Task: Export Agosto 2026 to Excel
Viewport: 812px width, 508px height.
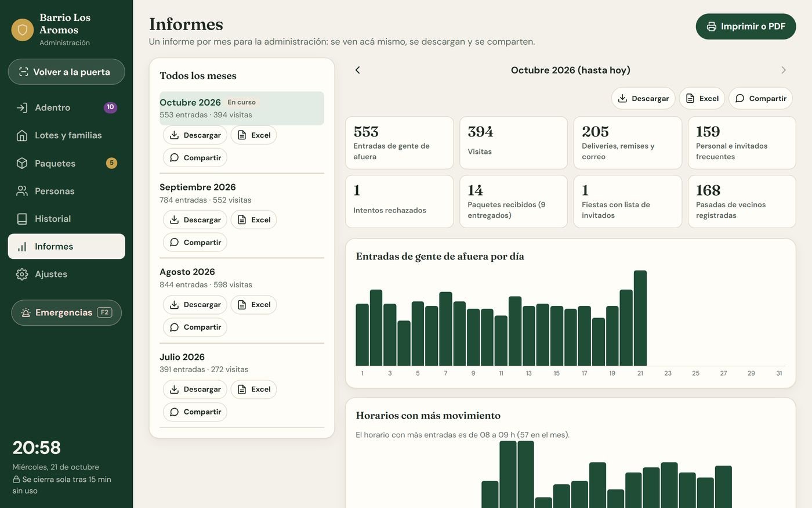Action: tap(253, 305)
